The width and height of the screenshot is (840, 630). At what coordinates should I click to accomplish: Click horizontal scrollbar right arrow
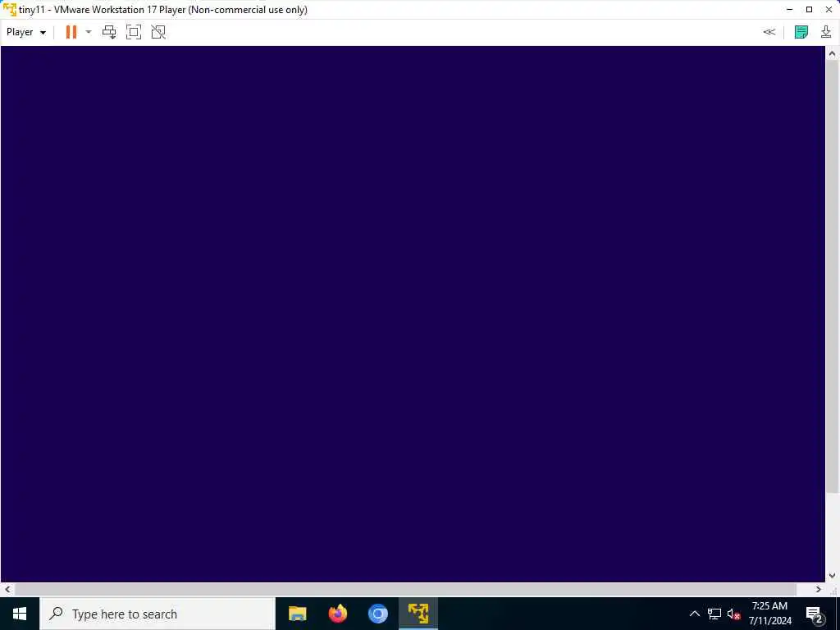[x=818, y=589]
